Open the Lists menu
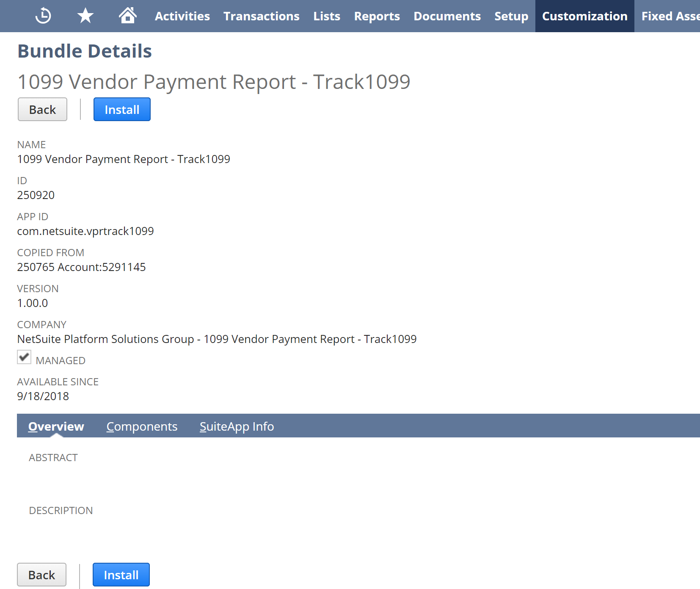 tap(327, 16)
